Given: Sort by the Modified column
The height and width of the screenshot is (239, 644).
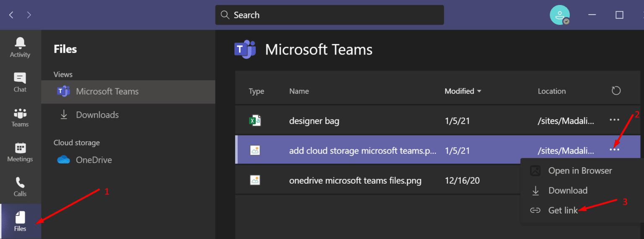Looking at the screenshot, I should (463, 91).
